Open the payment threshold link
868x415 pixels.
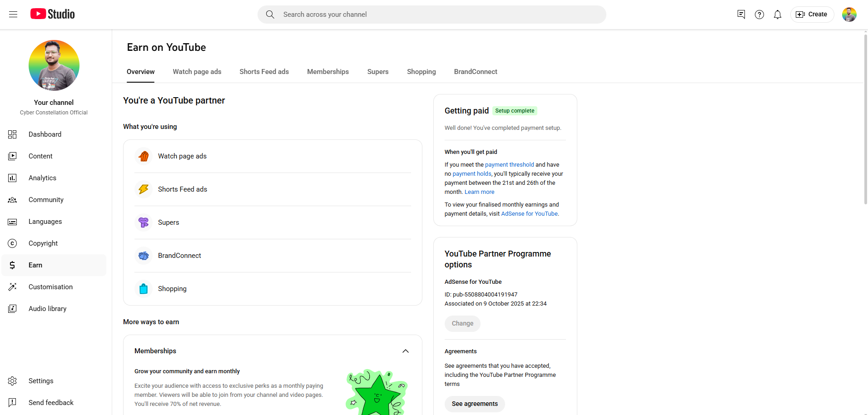click(x=509, y=165)
